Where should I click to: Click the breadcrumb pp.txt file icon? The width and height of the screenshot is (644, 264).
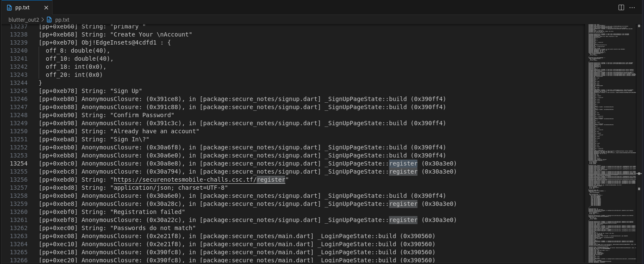coord(49,20)
